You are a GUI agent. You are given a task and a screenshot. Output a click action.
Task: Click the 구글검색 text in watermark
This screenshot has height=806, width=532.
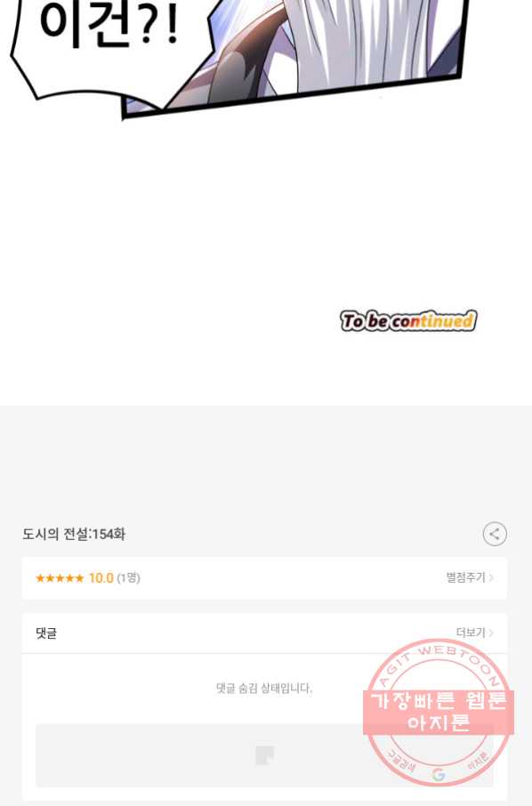(x=401, y=761)
